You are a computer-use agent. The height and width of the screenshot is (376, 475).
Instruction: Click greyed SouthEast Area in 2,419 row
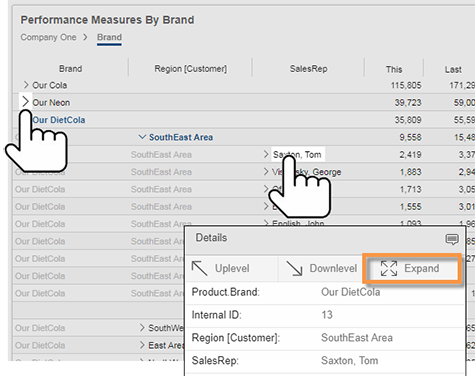point(161,155)
